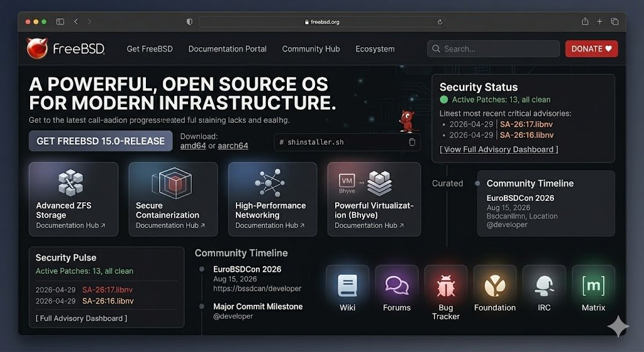This screenshot has width=644, height=352.
Task: Open the Community Hub menu
Action: click(x=311, y=48)
